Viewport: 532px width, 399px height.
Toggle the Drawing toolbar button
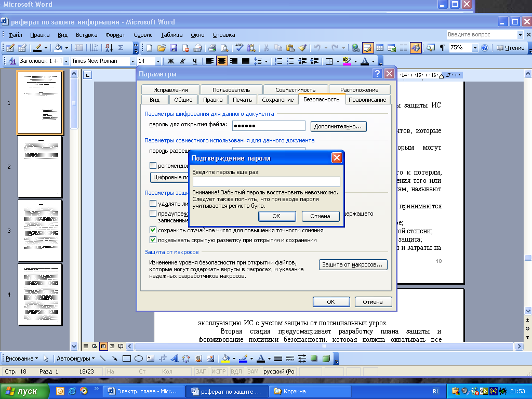tap(416, 48)
